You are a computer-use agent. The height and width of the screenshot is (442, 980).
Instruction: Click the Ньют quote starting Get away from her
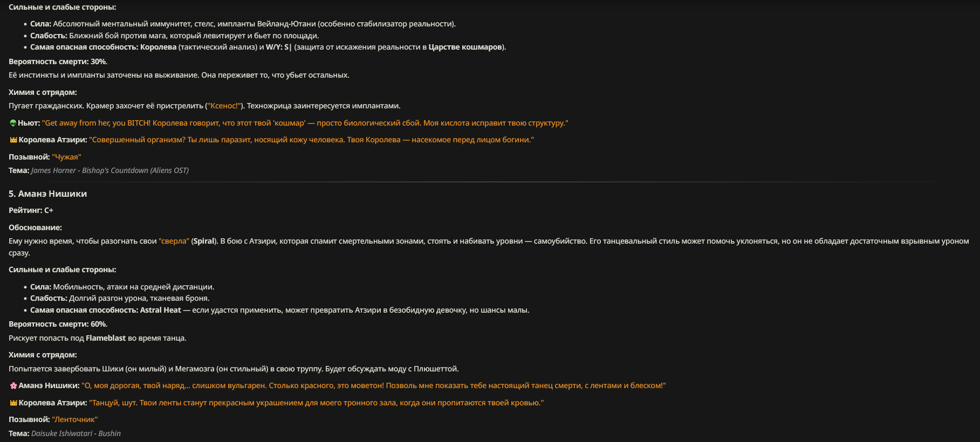[x=305, y=123]
